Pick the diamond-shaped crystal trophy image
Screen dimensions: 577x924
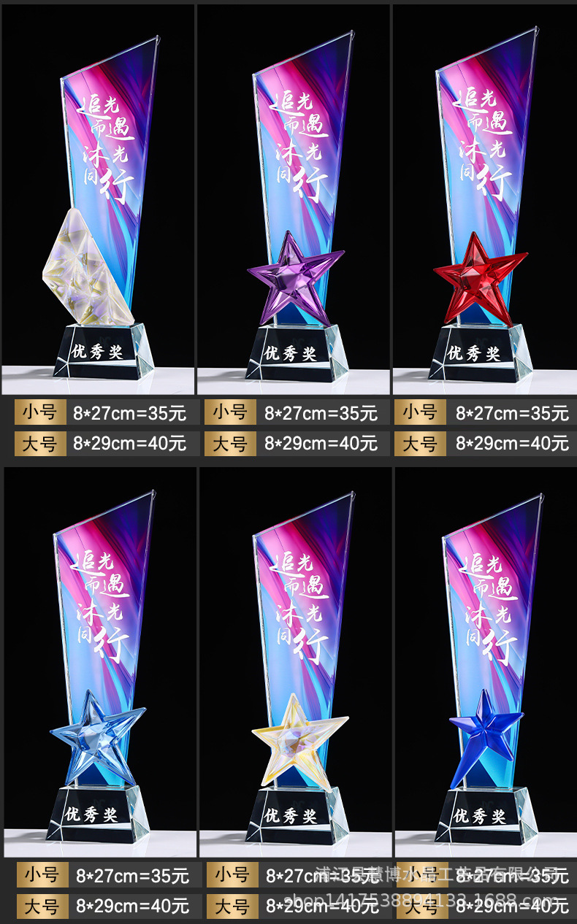pos(98,199)
